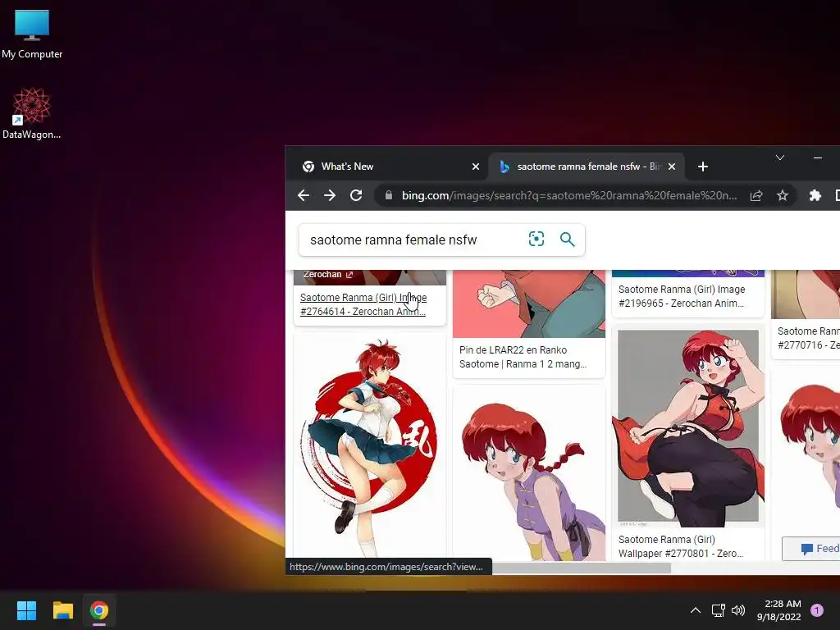Open thumbnail with red circle background
840x630 pixels.
(x=370, y=445)
